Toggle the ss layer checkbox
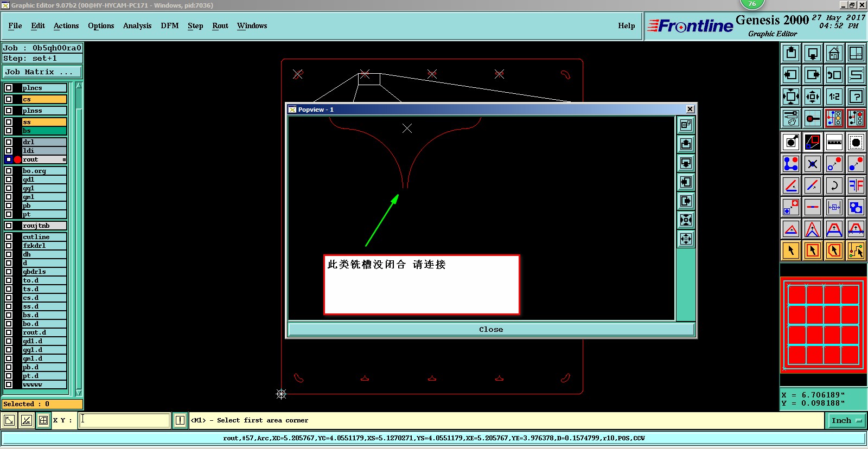 pos(9,122)
